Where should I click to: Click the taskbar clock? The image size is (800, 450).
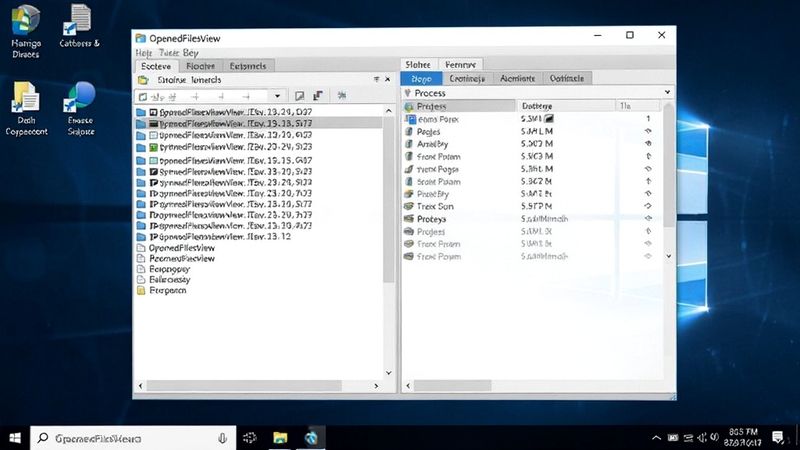(743, 437)
